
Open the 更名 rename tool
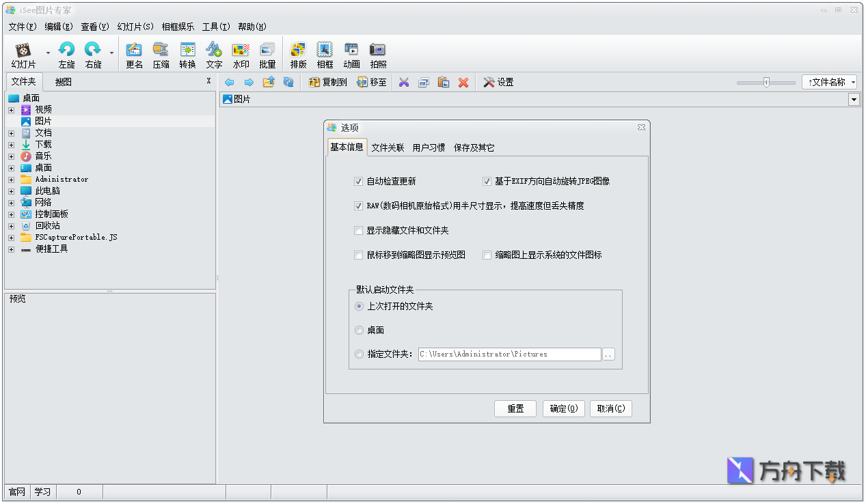135,55
